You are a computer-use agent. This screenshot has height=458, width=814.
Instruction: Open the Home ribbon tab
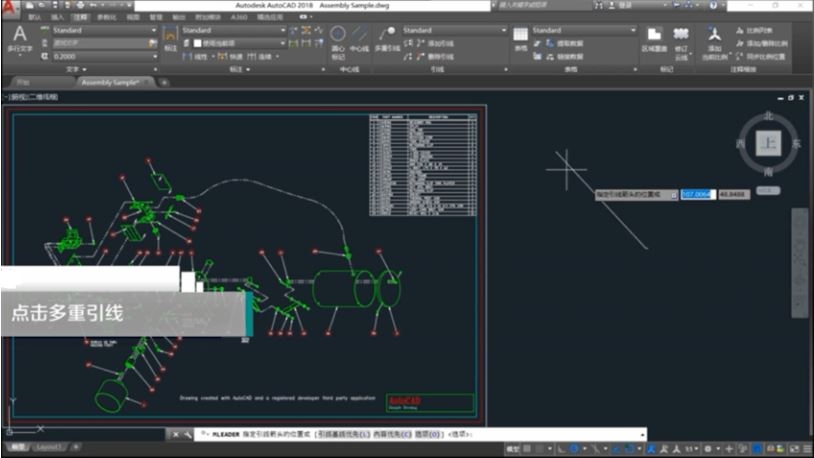tap(34, 17)
